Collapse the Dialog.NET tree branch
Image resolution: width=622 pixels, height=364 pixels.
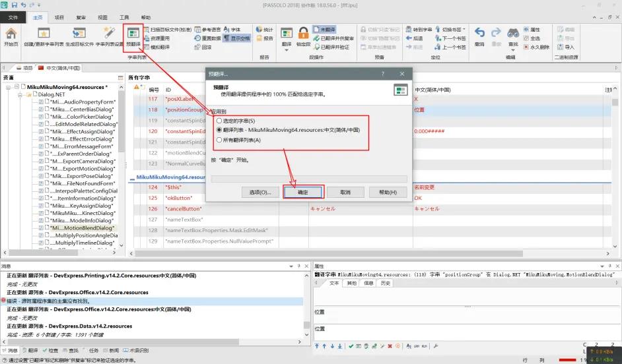pos(20,95)
